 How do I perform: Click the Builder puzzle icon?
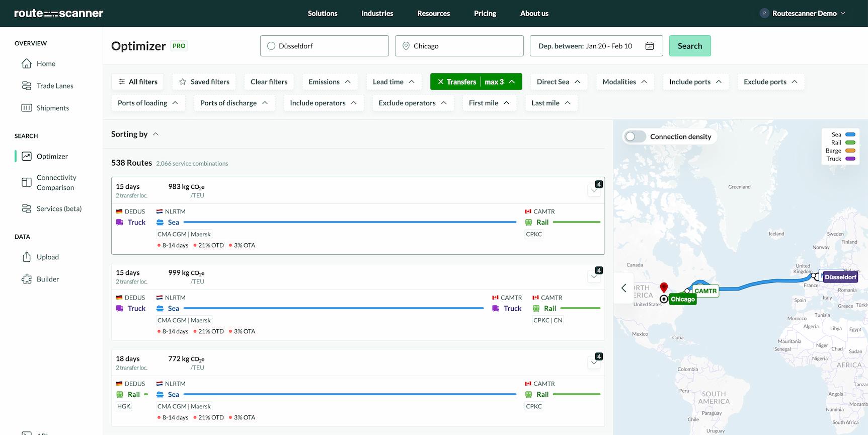click(27, 279)
